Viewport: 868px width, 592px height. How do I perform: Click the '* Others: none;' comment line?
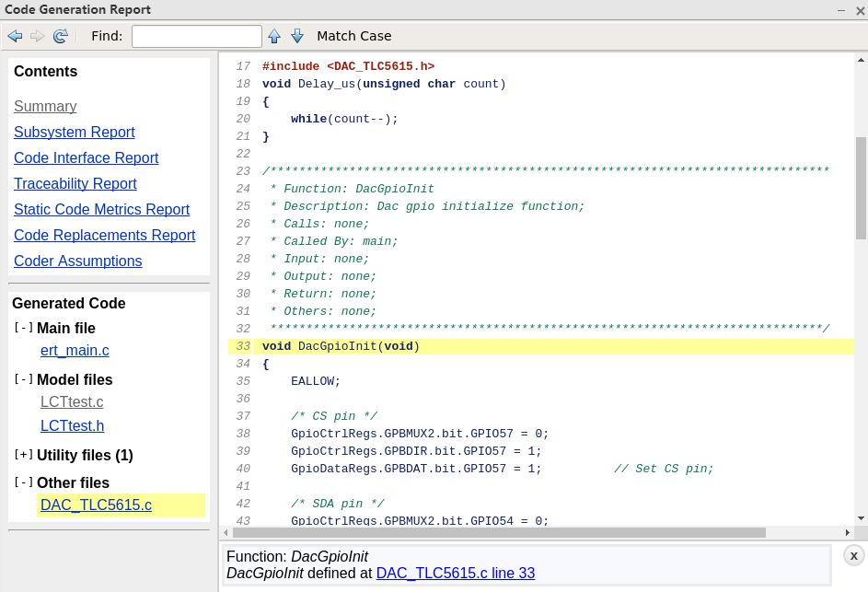point(323,311)
